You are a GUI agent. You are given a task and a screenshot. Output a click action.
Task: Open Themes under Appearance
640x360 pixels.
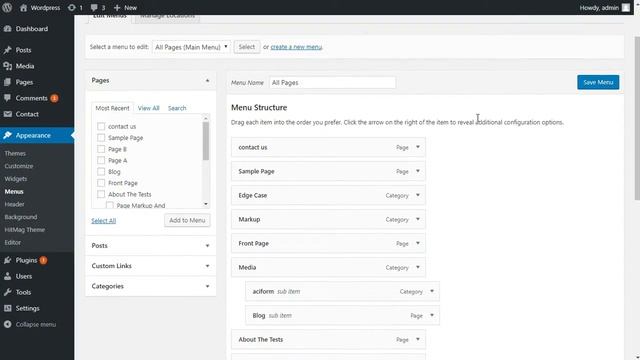click(15, 153)
